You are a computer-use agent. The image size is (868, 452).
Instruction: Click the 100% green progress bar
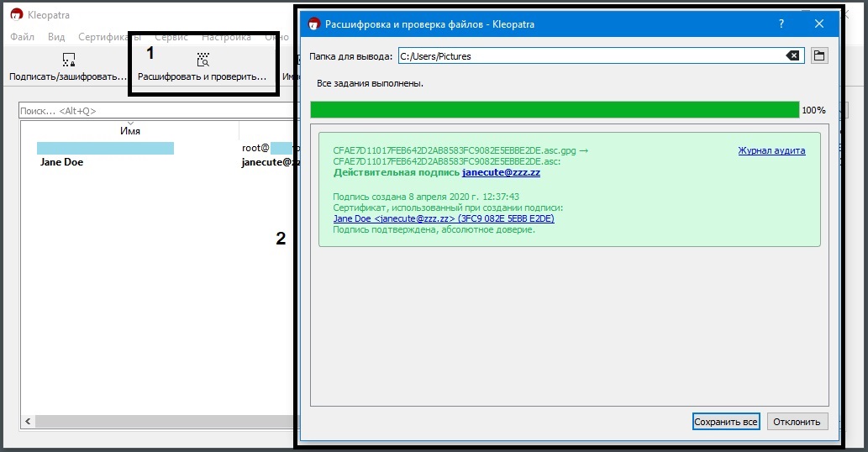point(555,110)
